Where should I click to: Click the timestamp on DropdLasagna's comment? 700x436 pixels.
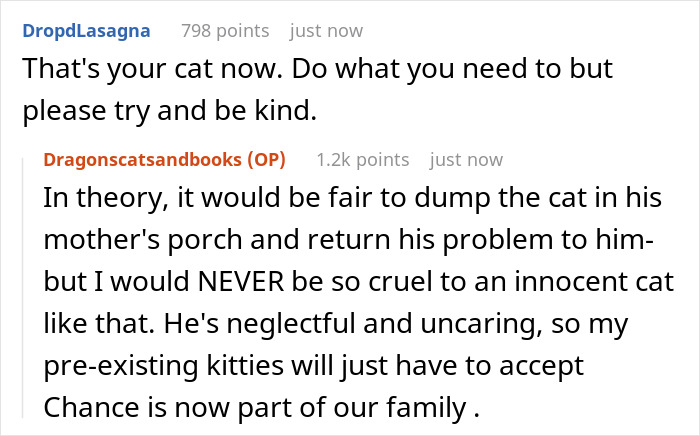coord(326,31)
